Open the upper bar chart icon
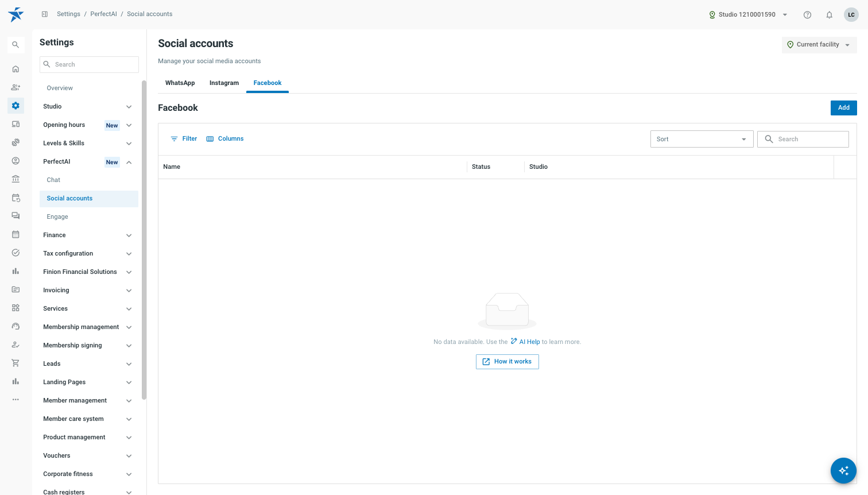 pyautogui.click(x=15, y=271)
